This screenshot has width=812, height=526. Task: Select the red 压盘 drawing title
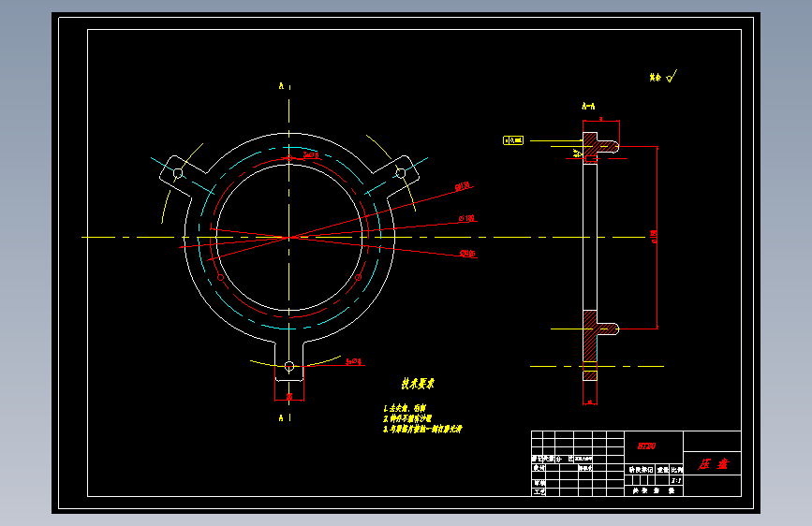[713, 464]
